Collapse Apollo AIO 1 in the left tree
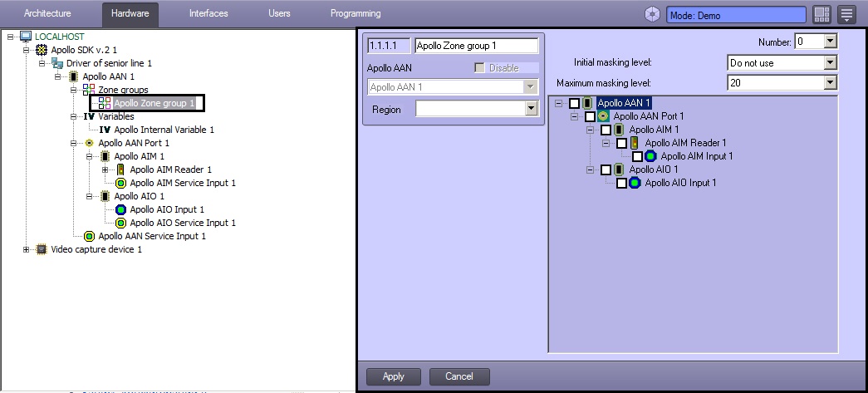Viewport: 868px width, 393px height. pyautogui.click(x=89, y=196)
